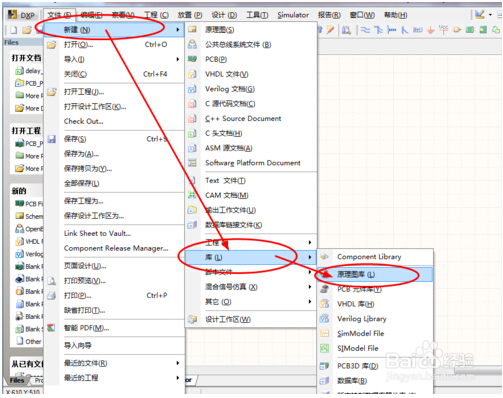Image resolution: width=503 pixels, height=398 pixels.
Task: Select the Place Wire toolbar tool
Action: click(365, 30)
